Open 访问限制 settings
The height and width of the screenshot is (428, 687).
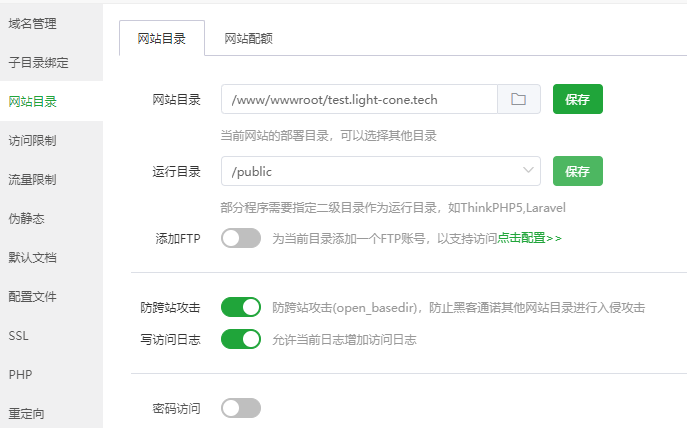(33, 140)
